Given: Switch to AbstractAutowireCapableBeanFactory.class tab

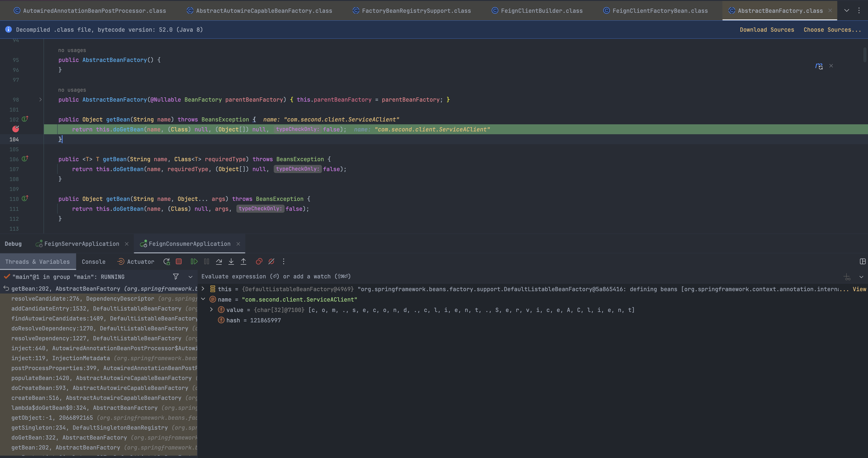Looking at the screenshot, I should 260,10.
